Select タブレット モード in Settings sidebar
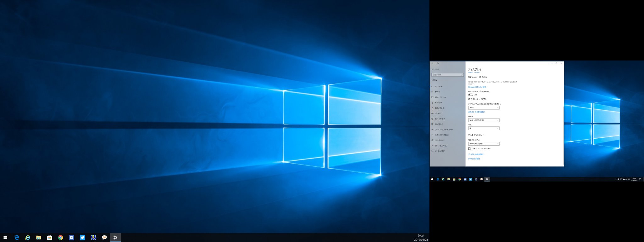 (x=447, y=119)
